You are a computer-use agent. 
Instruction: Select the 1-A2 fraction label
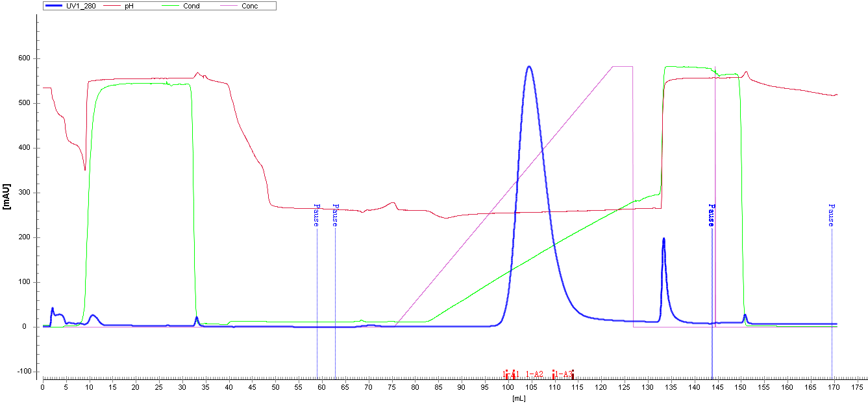pos(534,374)
